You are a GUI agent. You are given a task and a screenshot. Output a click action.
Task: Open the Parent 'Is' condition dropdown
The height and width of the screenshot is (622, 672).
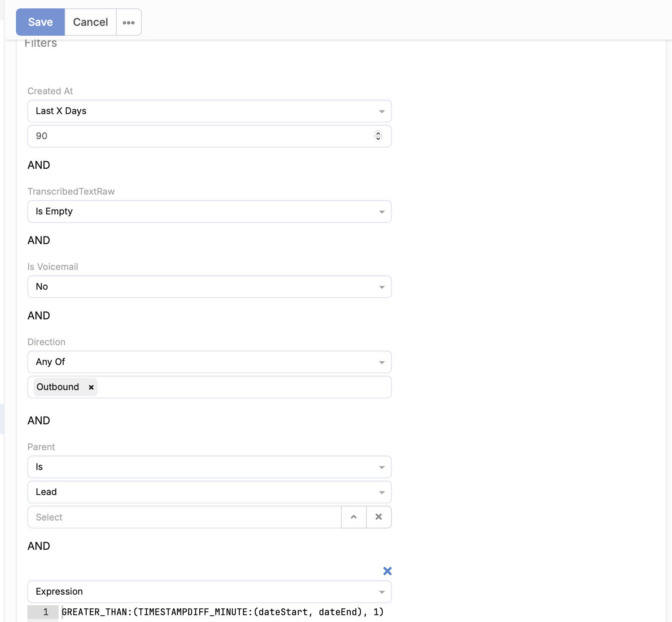tap(209, 467)
